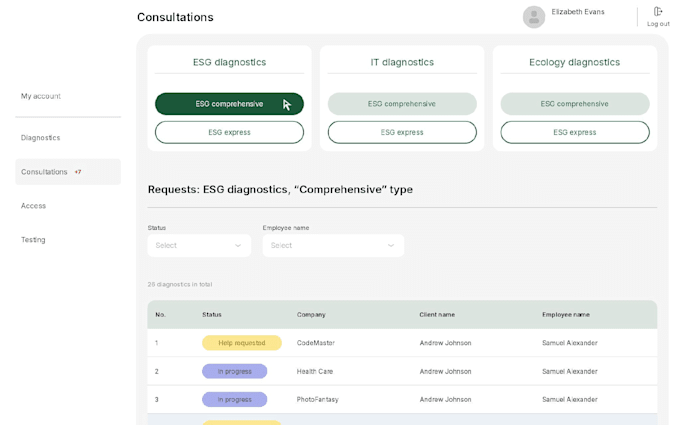Open the Status Select dropdown field
Image resolution: width=680 pixels, height=425 pixels.
coord(199,245)
